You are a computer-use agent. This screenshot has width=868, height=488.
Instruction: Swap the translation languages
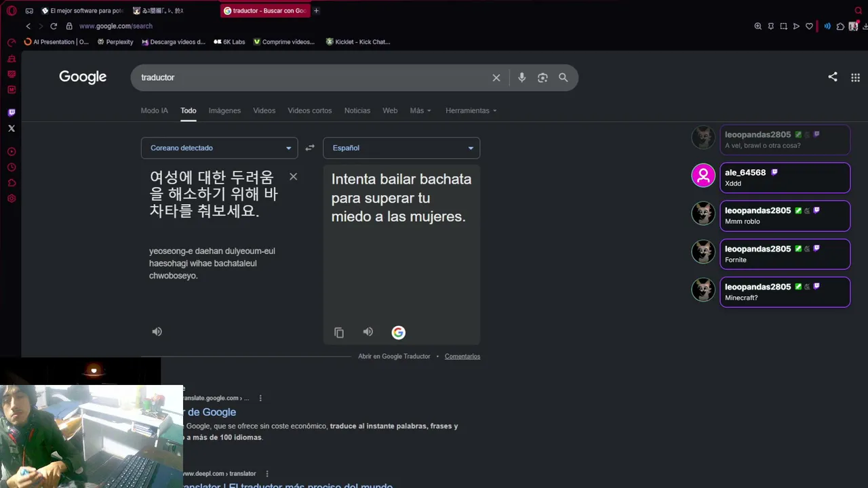[x=310, y=148]
